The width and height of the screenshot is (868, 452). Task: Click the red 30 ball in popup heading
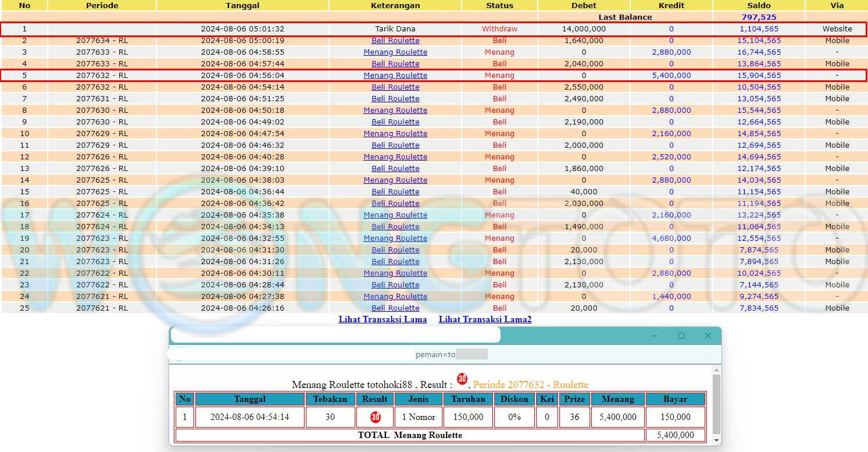(462, 379)
